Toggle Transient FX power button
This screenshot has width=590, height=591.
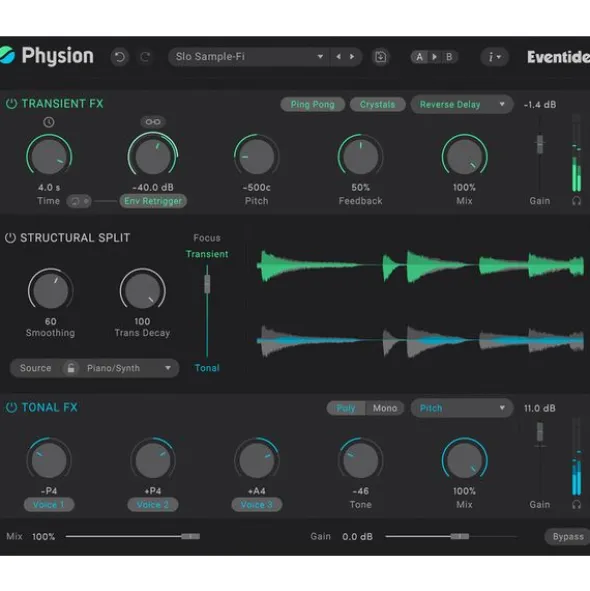[x=11, y=104]
